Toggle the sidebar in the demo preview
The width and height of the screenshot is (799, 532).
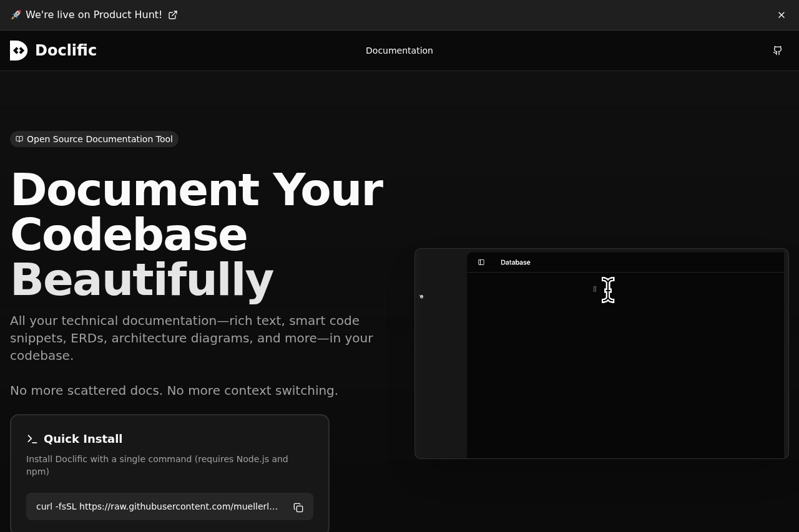click(x=481, y=263)
